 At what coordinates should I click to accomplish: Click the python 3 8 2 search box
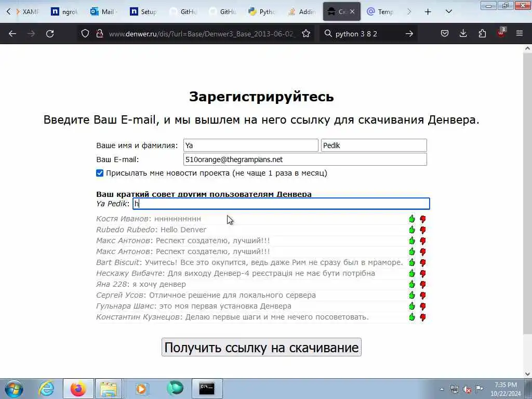(368, 34)
